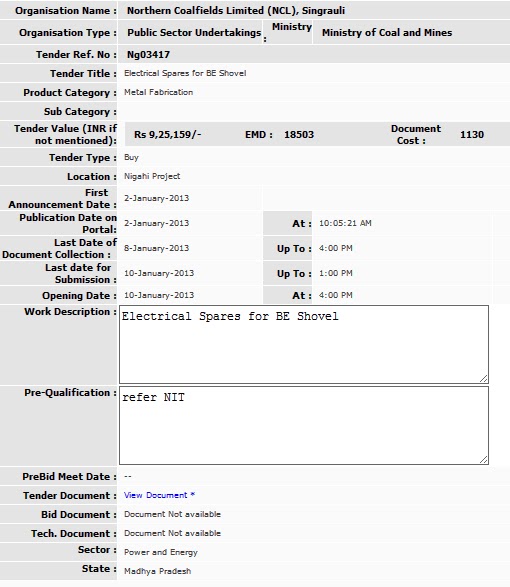Click Public Sector Undertakings text
Viewport: 510px width, 587px height.
[194, 33]
